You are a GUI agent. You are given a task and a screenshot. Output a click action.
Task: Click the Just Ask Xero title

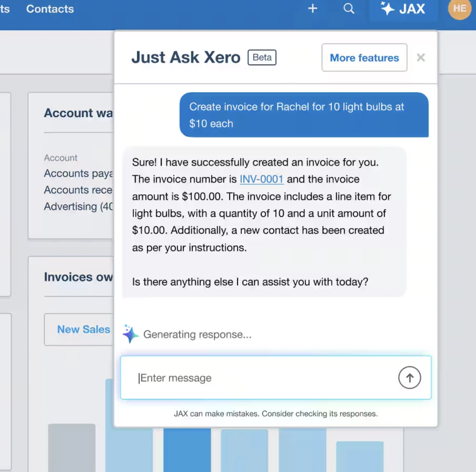[186, 57]
